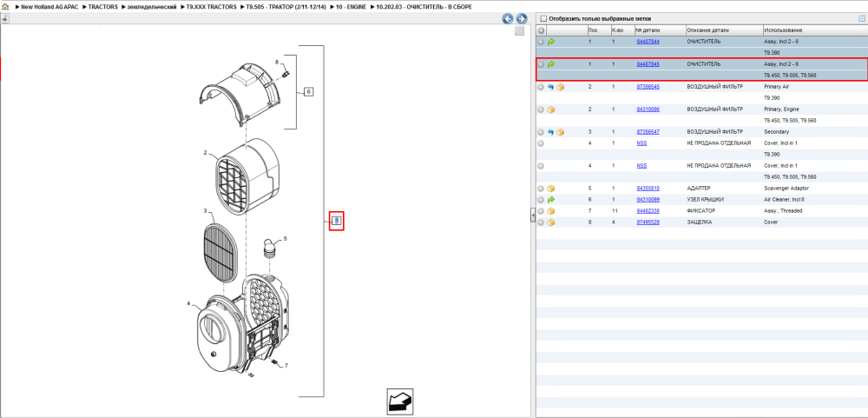Screen dimensions: 868x418
Task: Toggle the gray circle marker for ЗАЩЕЛКА row
Action: (x=541, y=222)
